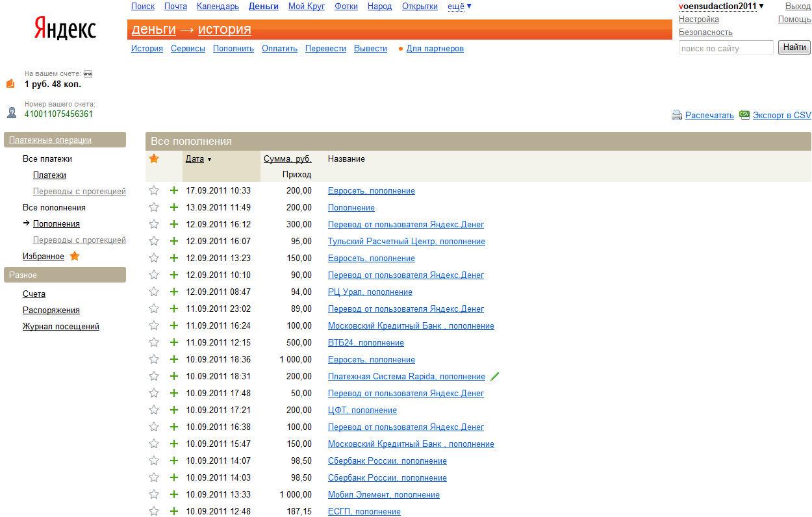This screenshot has width=812, height=517.
Task: Star the Евросеть 17.09.2011 10:33 transaction
Action: [x=154, y=190]
